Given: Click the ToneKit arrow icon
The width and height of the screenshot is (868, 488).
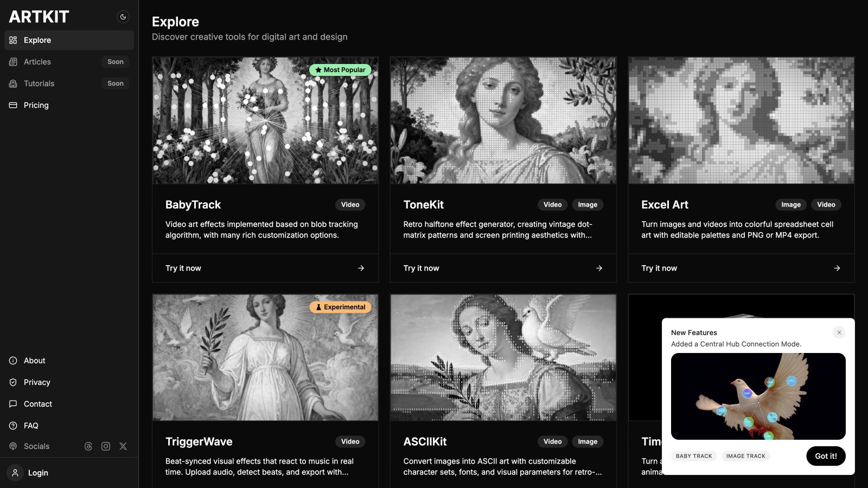Looking at the screenshot, I should (599, 268).
